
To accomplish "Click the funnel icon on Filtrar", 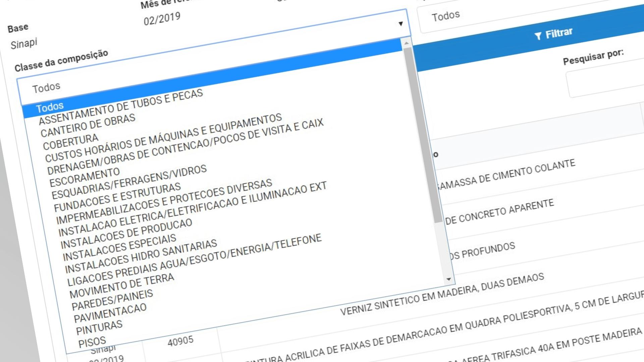I will click(538, 36).
